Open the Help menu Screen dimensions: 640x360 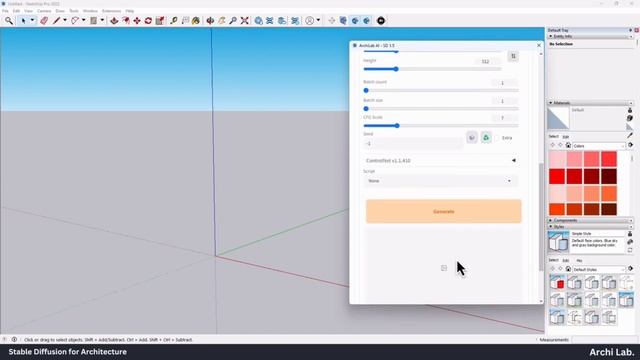tap(129, 11)
